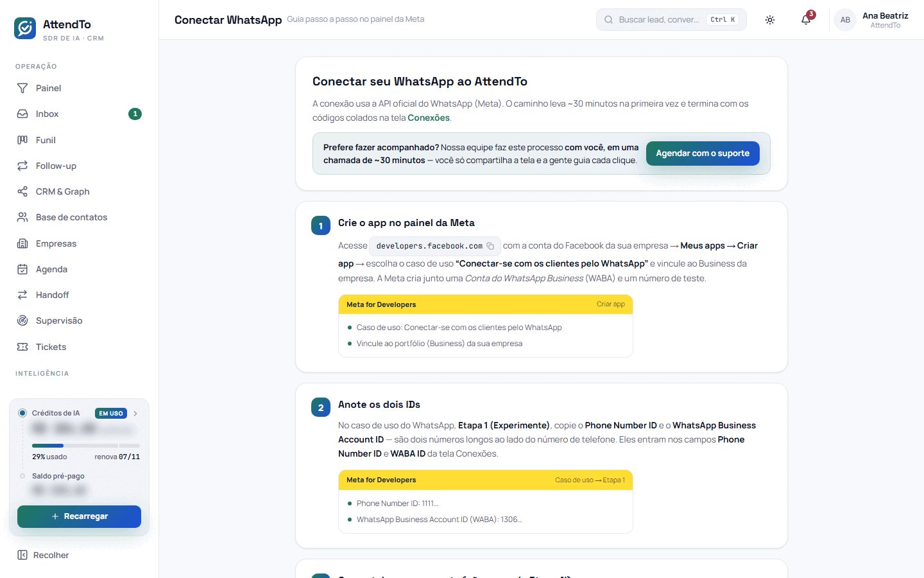Viewport: 924px width, 578px height.
Task: Copy developers.facebook.com with the copy icon
Action: pyautogui.click(x=490, y=246)
